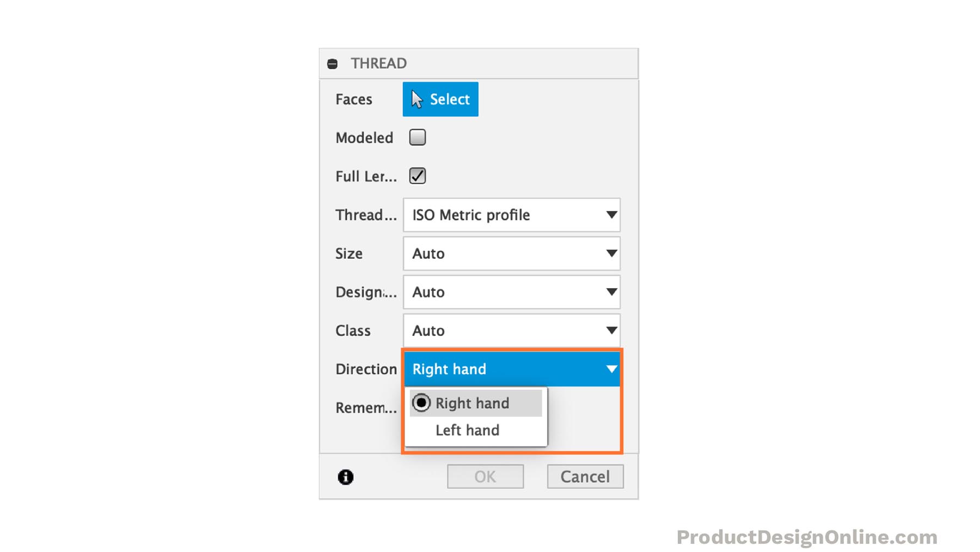
Task: Expand the Size dropdown arrow
Action: tap(611, 253)
